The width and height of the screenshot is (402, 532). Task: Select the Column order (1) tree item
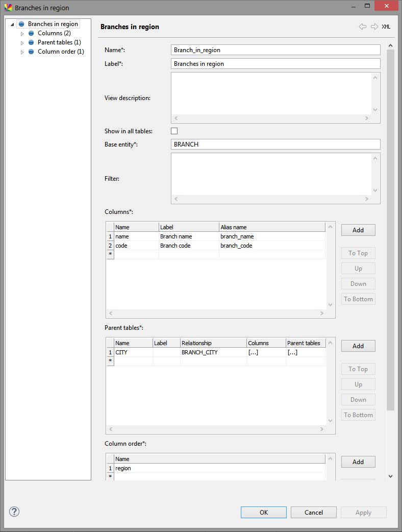pyautogui.click(x=61, y=52)
